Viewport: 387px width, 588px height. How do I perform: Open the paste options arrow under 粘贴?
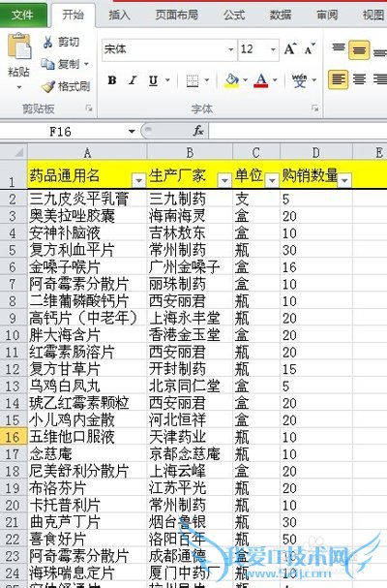click(x=19, y=87)
